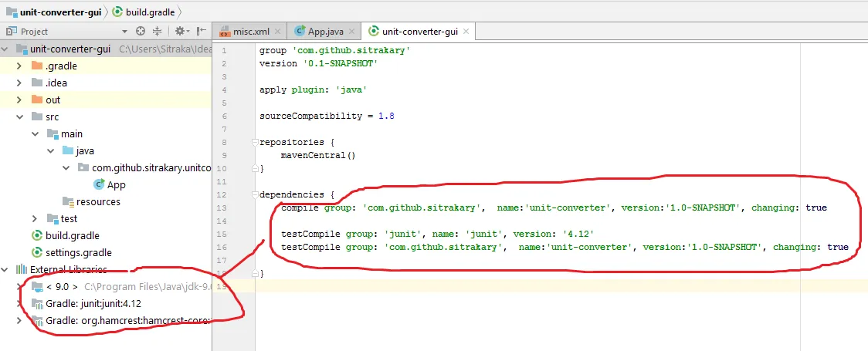Screen dimensions: 868x351
Task: Click line number 16 in the gutter
Action: pyautogui.click(x=222, y=247)
